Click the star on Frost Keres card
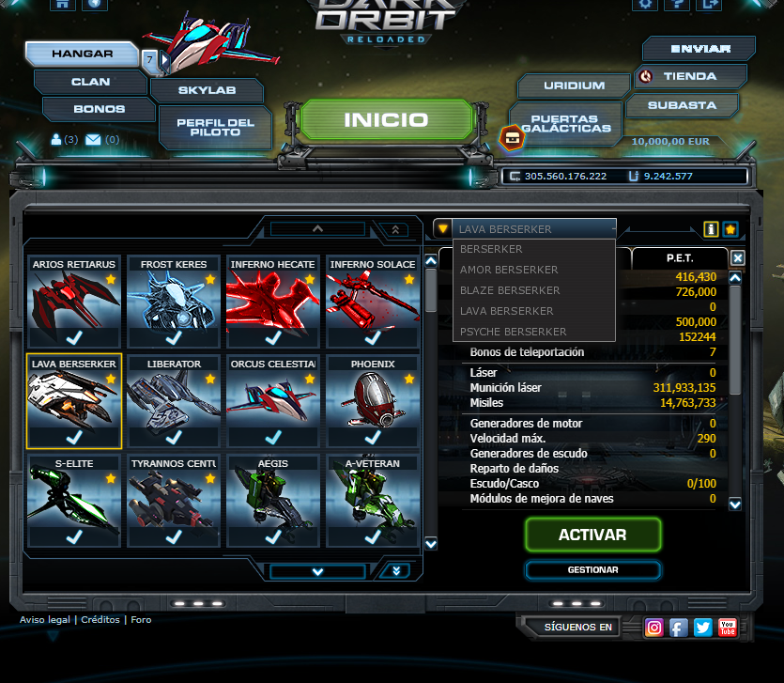784x683 pixels. [x=210, y=279]
